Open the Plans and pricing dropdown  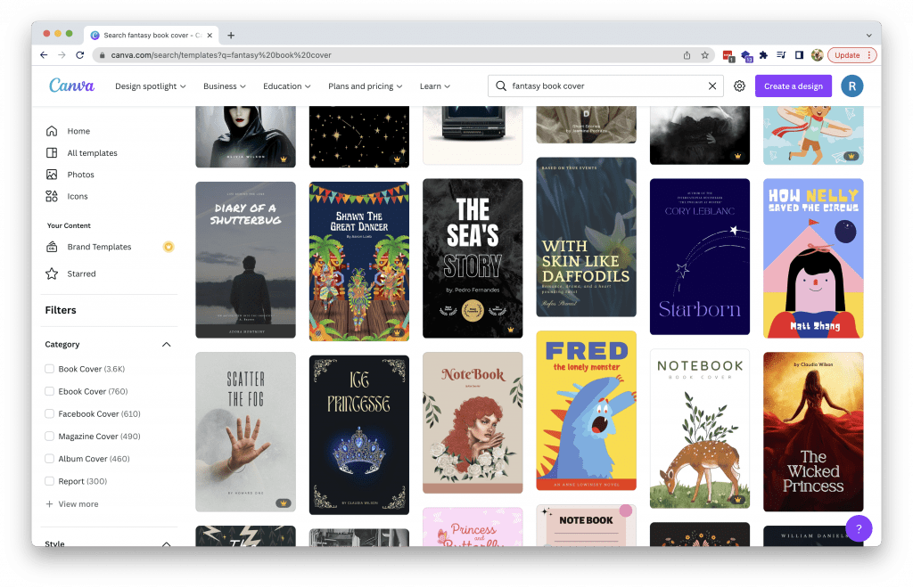[x=365, y=86]
